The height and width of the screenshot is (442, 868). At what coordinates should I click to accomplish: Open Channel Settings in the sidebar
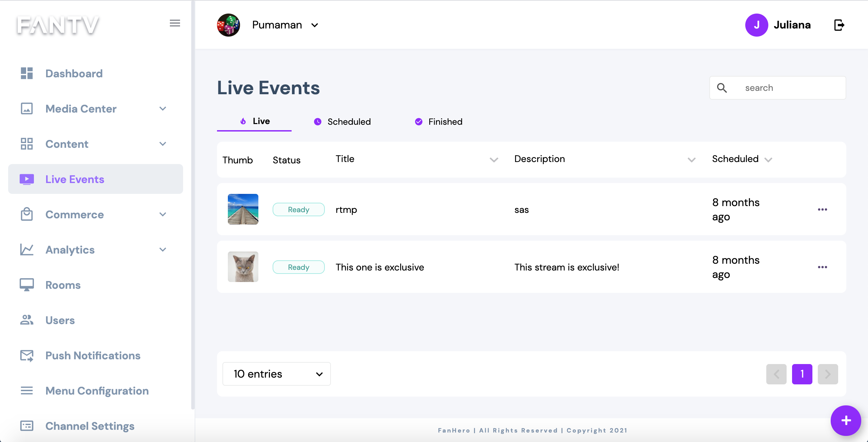(90, 426)
